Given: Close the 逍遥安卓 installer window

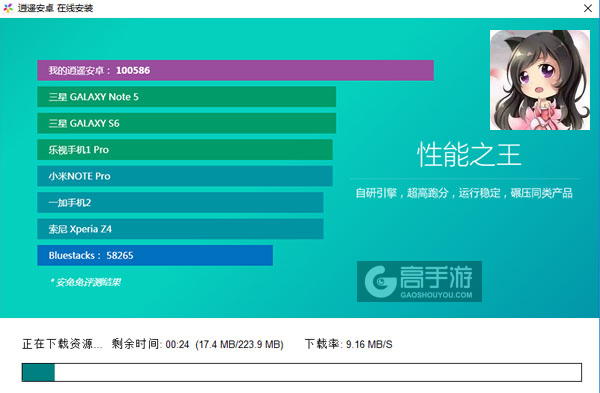Looking at the screenshot, I should pos(588,8).
